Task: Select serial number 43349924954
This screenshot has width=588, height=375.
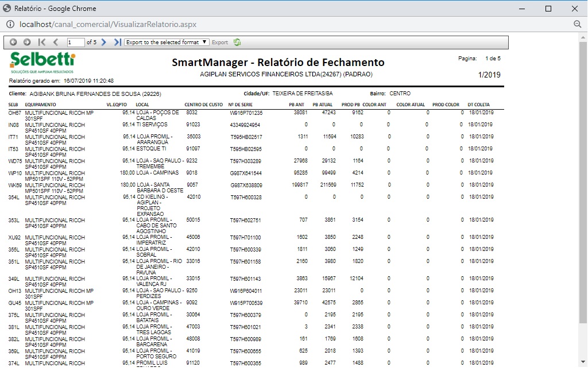Action: 245,125
